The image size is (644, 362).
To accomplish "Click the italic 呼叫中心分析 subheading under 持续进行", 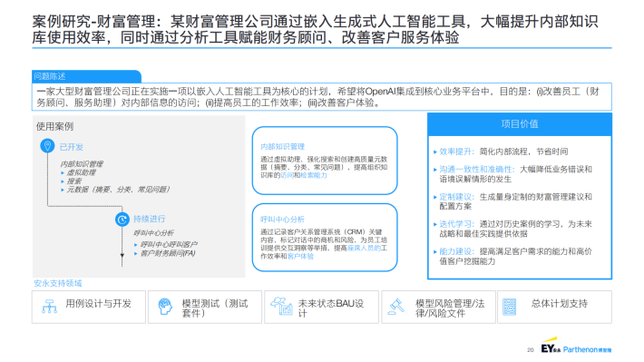I will 153,233.
